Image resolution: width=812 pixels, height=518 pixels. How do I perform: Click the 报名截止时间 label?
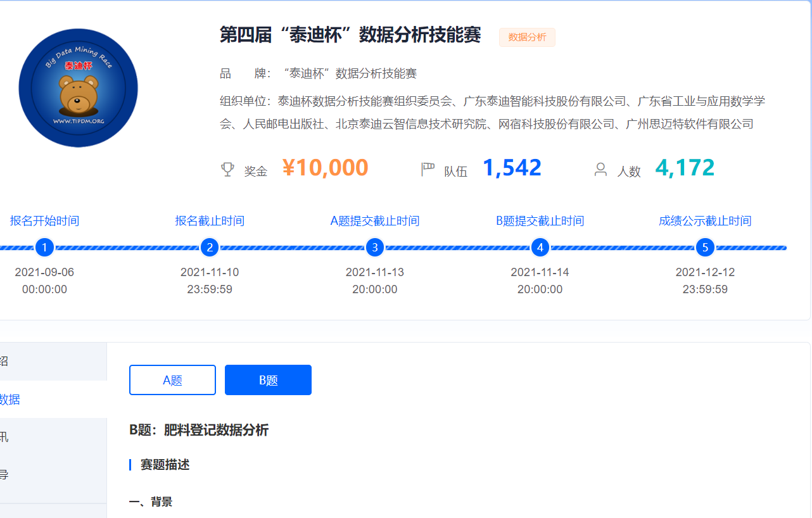tap(210, 221)
